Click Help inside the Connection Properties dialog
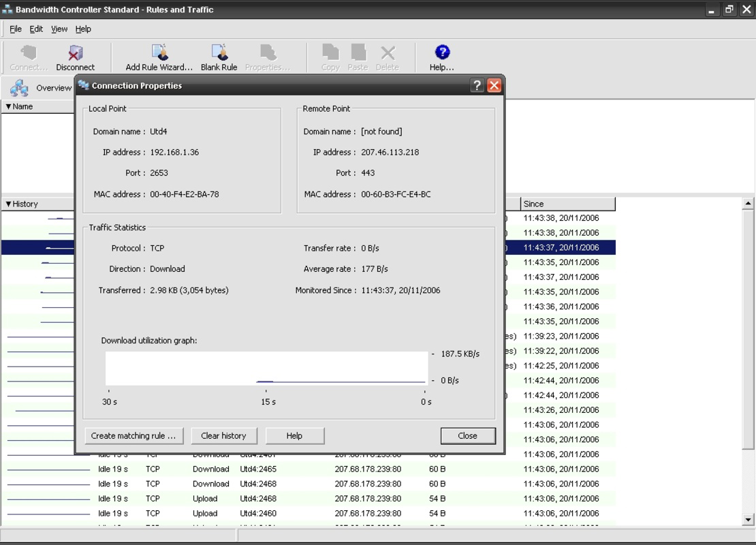The image size is (756, 545). pyautogui.click(x=294, y=435)
